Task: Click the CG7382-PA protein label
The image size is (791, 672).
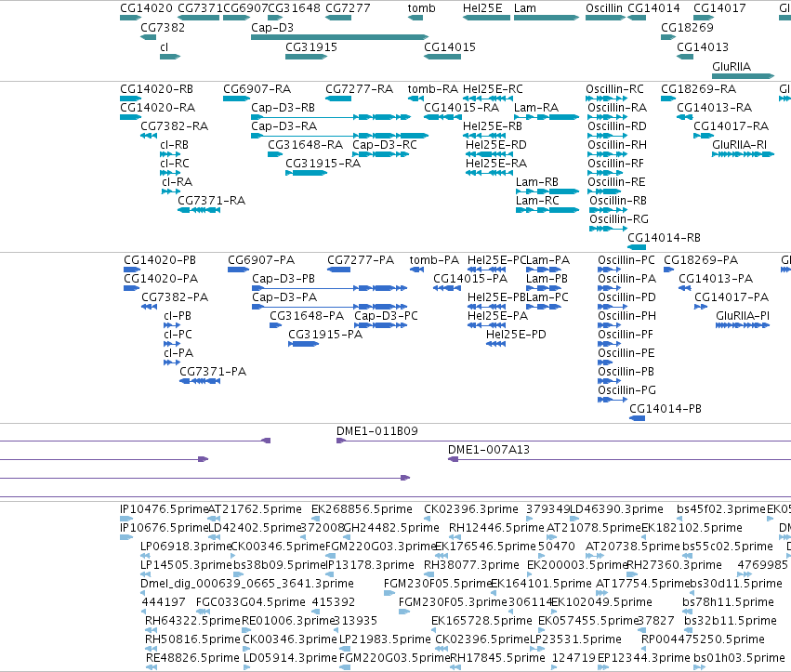Action: [175, 297]
